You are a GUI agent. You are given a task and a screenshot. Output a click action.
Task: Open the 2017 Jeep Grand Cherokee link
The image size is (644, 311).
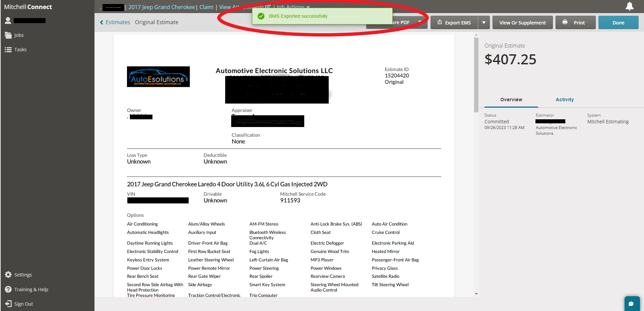click(x=162, y=7)
